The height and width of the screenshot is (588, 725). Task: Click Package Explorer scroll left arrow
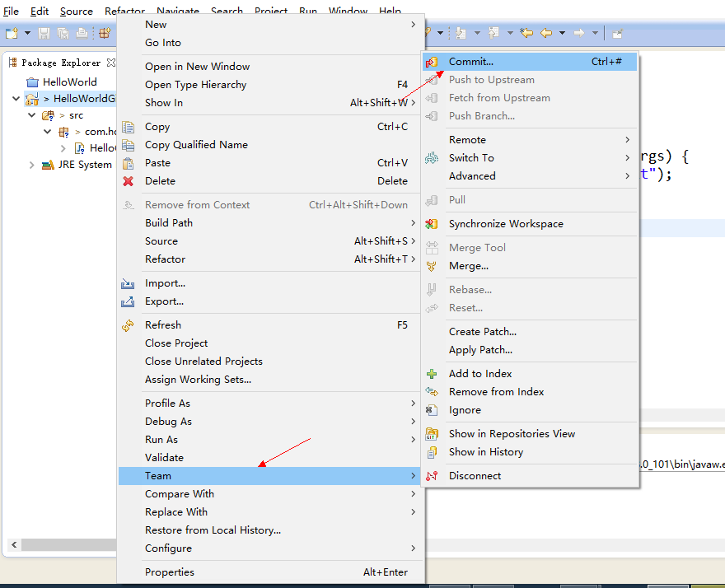point(14,544)
